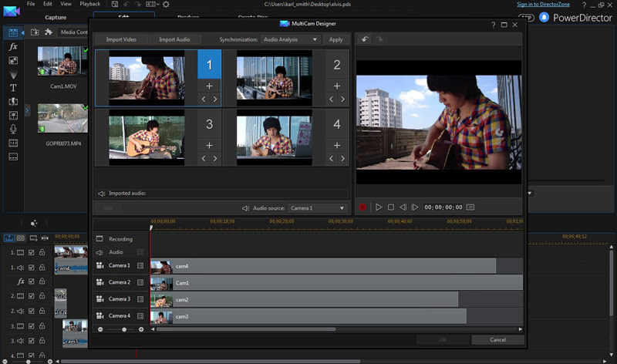The image size is (617, 364).
Task: Expand the library side panel arrow
Action: (27, 110)
